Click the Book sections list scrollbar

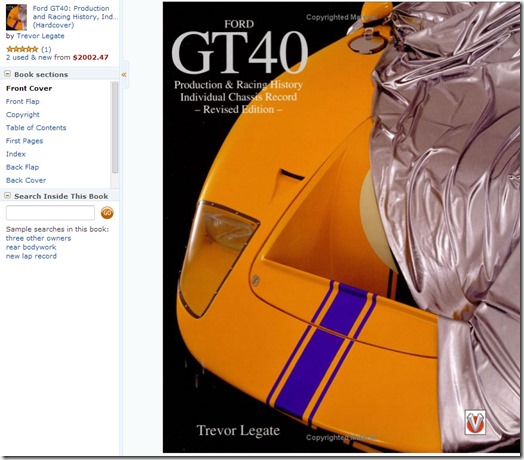115,128
